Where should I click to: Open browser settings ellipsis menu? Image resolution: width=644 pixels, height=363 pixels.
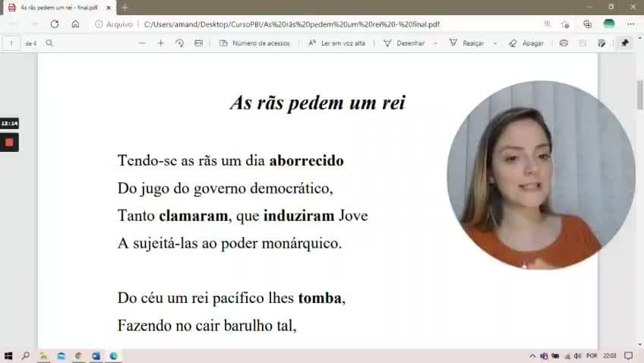[x=631, y=24]
